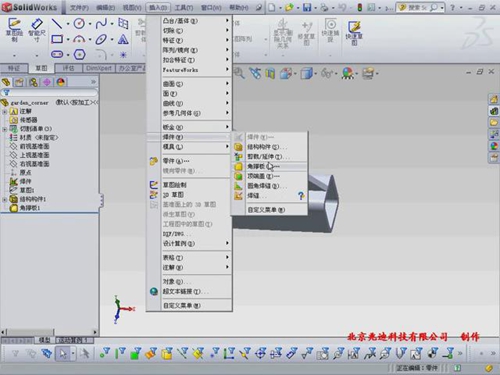Choose 剪裁/延伸 in weldments submenu
The image size is (500, 375).
click(x=269, y=157)
